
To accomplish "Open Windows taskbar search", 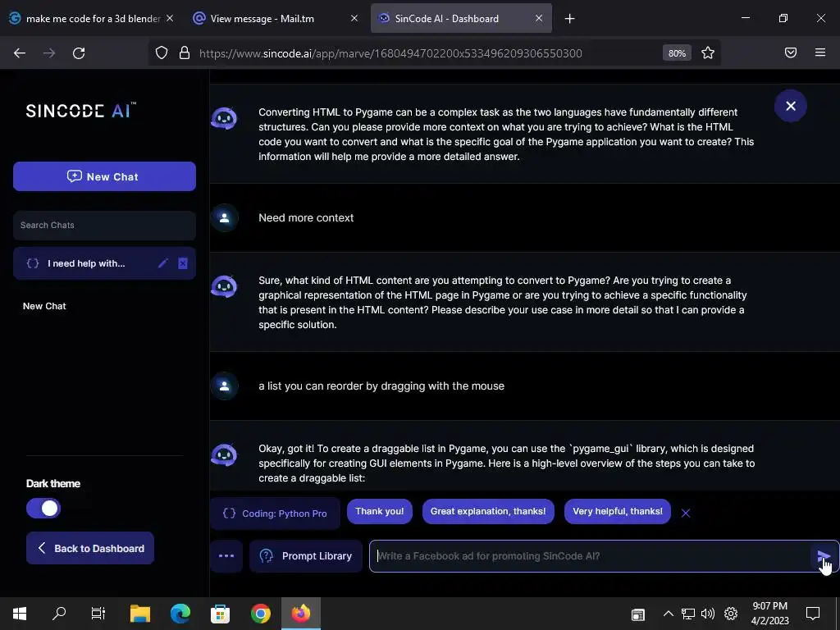I will 59,614.
